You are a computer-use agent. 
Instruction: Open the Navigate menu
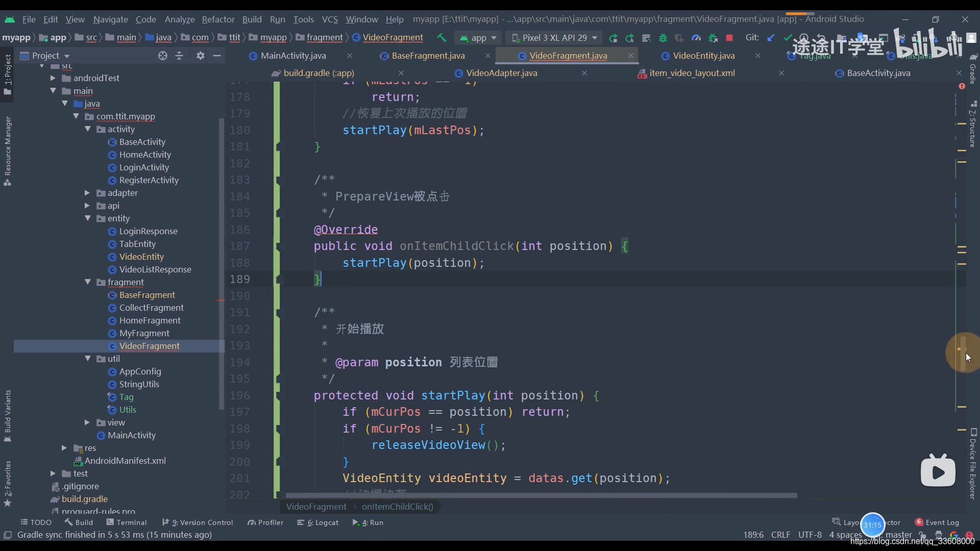[110, 19]
